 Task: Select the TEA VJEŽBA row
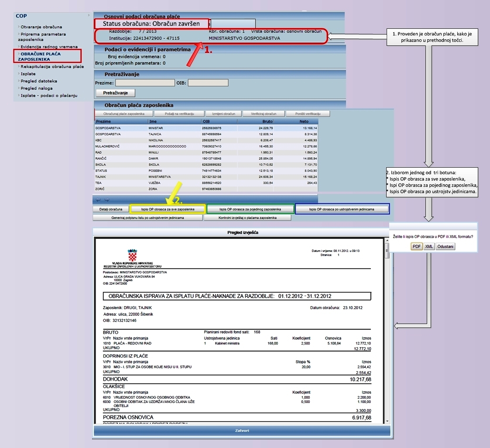[x=206, y=183]
